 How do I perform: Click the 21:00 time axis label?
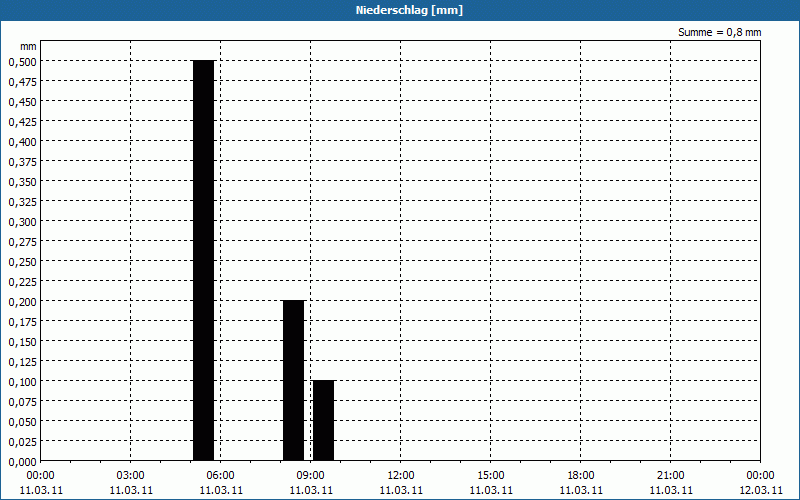click(670, 476)
